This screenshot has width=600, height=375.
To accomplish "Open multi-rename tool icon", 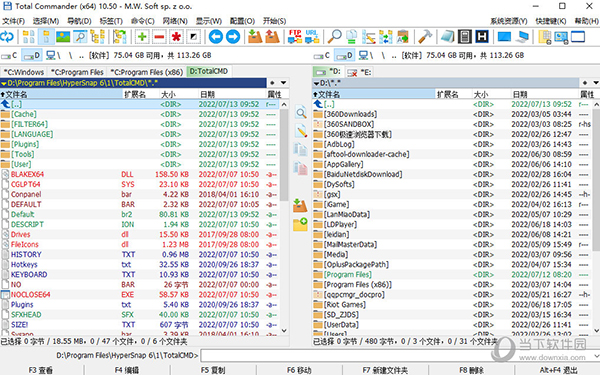I will click(x=368, y=37).
